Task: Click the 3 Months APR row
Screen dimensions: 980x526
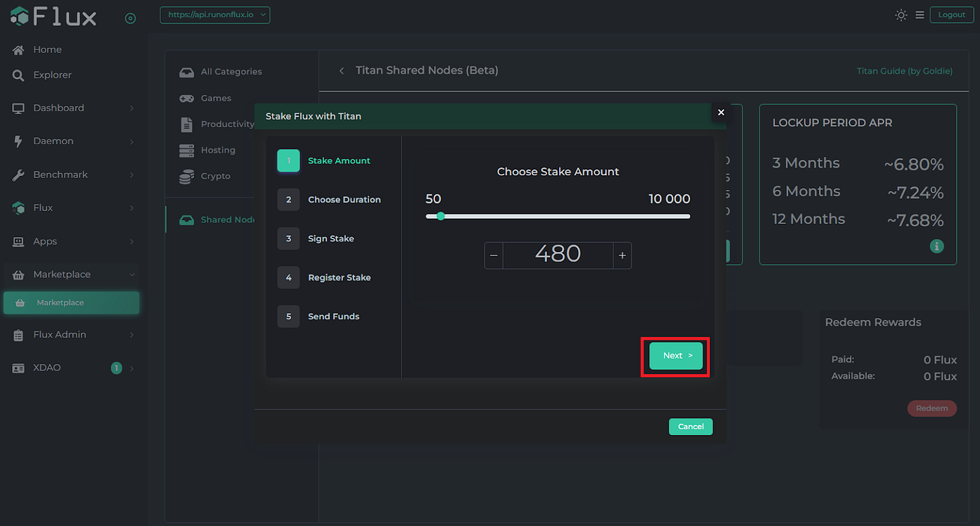Action: [858, 164]
